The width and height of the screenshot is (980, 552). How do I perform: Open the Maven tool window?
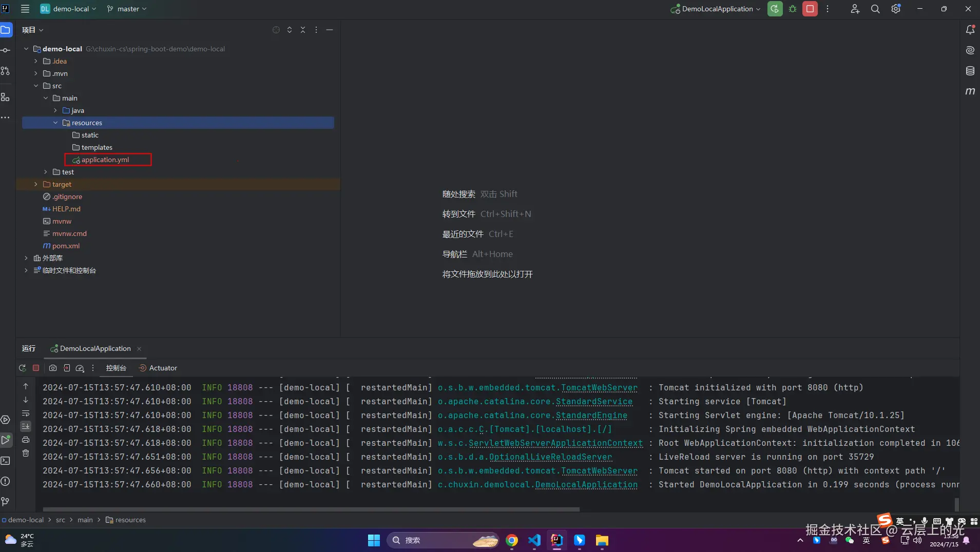[x=970, y=91]
